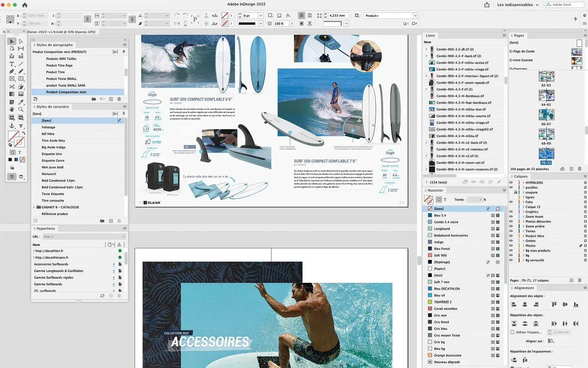
Task: Switch to the Styles de paragraphe tab
Action: (x=54, y=45)
